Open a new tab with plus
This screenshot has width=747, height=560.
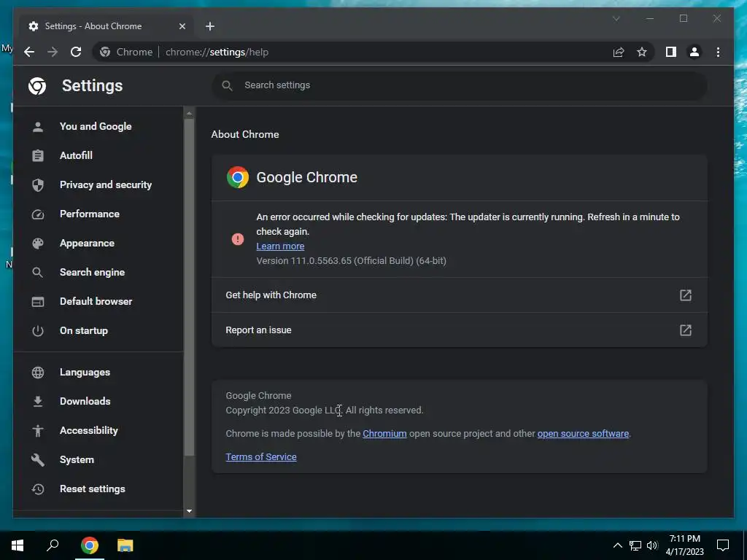(x=210, y=26)
